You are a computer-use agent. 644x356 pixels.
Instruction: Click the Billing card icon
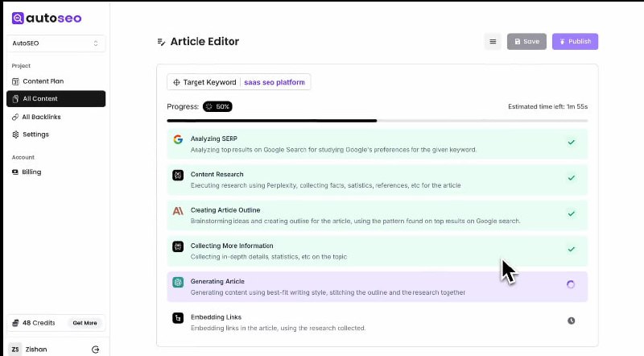pos(15,172)
